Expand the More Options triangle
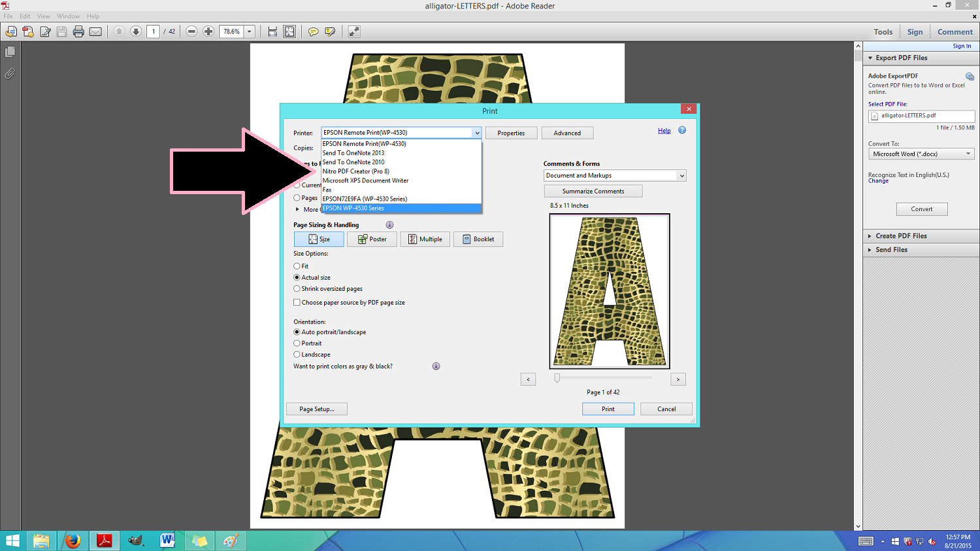Screen dimensions: 980x551 click(297, 209)
